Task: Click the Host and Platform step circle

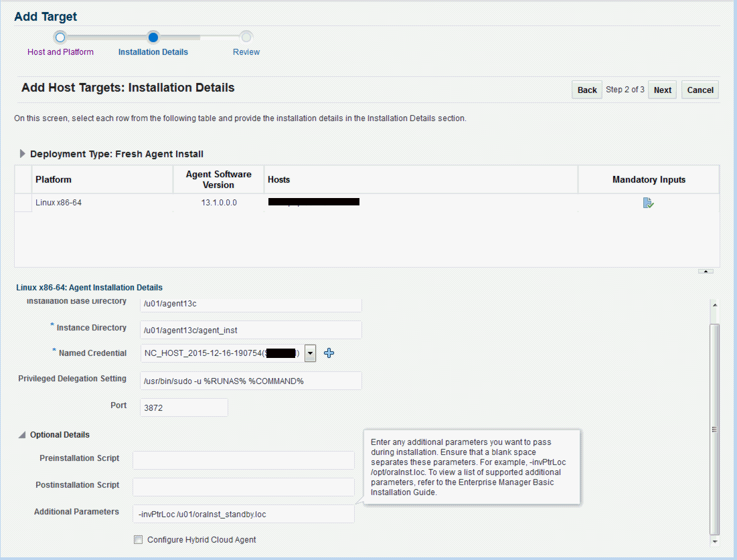Action: 60,37
